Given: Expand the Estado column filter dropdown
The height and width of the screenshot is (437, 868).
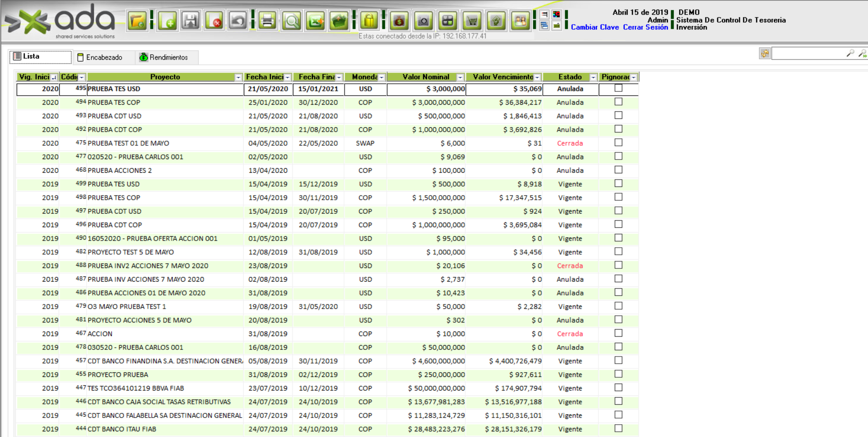Looking at the screenshot, I should click(593, 77).
